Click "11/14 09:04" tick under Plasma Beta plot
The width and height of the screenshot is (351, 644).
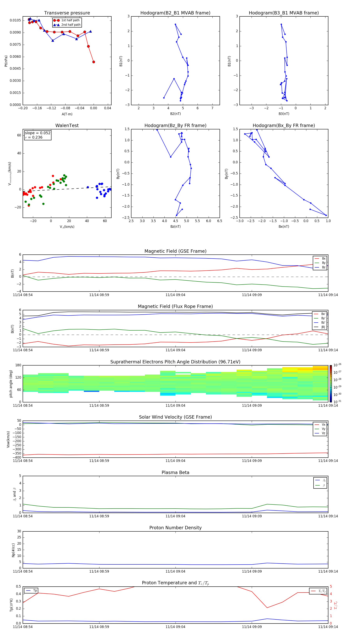tap(175, 516)
